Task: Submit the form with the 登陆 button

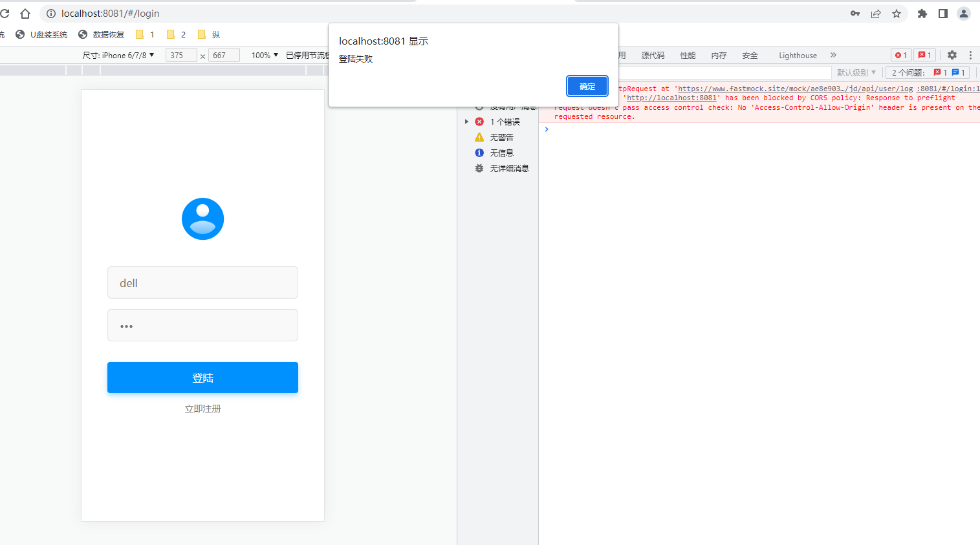Action: pyautogui.click(x=202, y=378)
